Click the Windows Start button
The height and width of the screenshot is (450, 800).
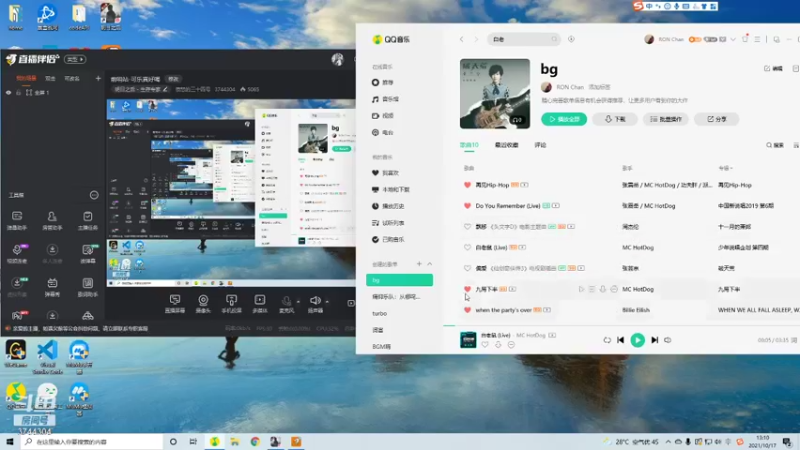(x=10, y=441)
